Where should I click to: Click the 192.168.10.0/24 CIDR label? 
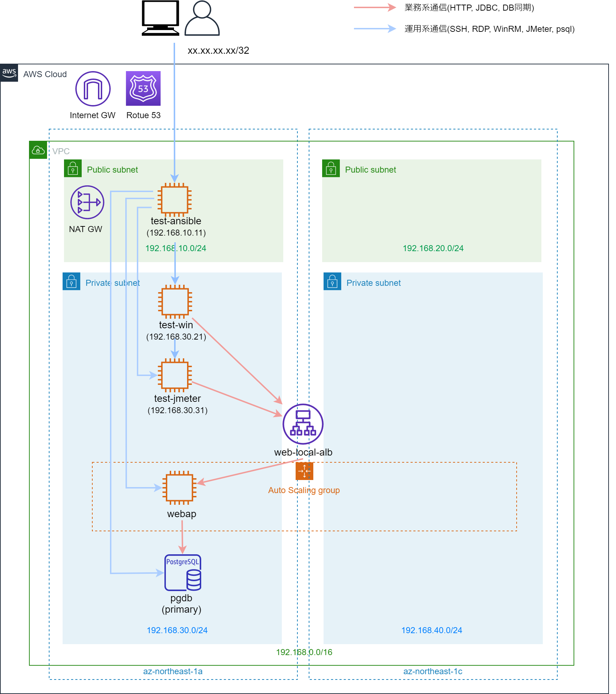[x=176, y=248]
